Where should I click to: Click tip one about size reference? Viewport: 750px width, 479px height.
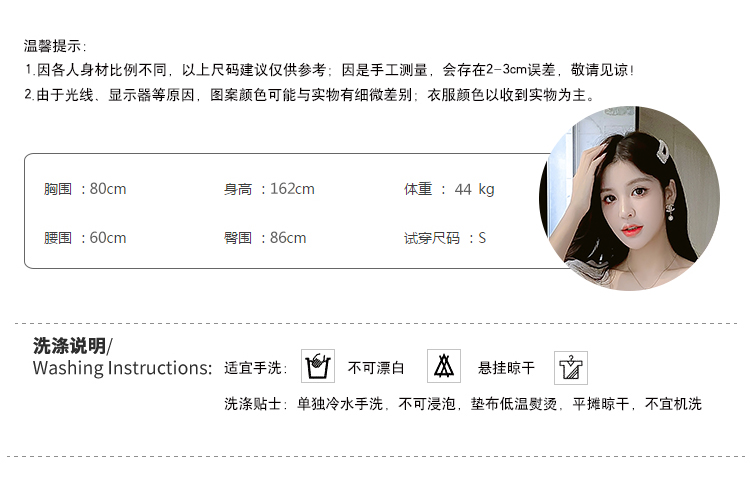point(330,70)
